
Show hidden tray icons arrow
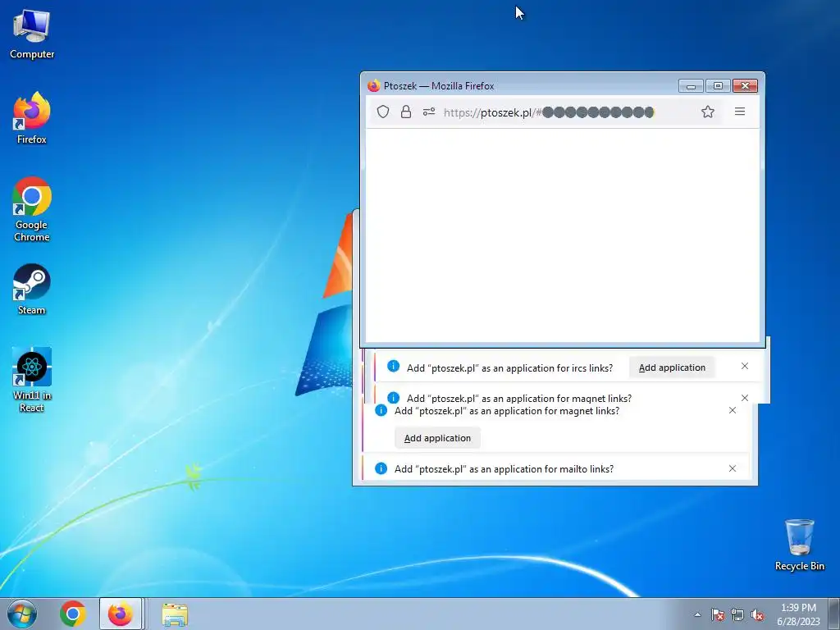tap(697, 614)
